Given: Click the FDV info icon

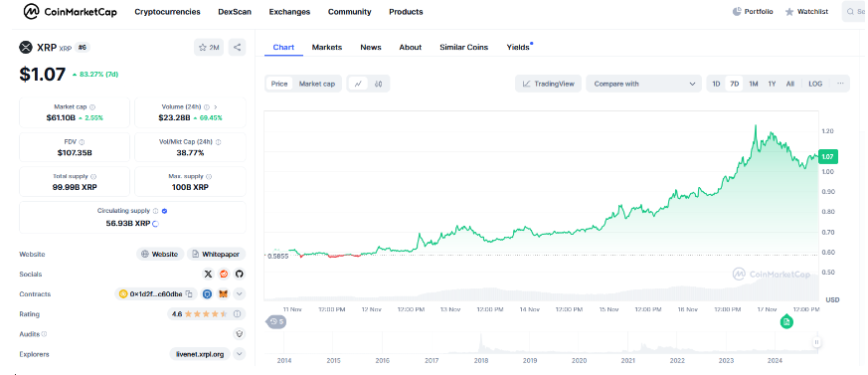Looking at the screenshot, I should (82, 142).
